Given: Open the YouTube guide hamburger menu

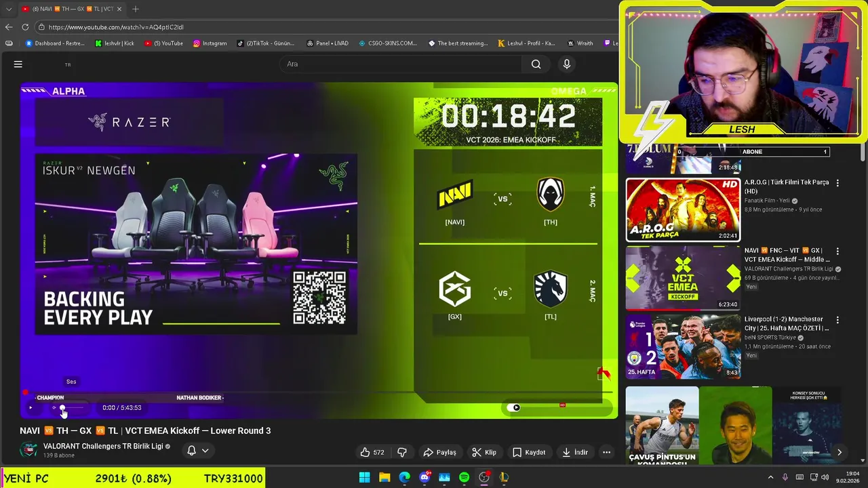Looking at the screenshot, I should [18, 64].
